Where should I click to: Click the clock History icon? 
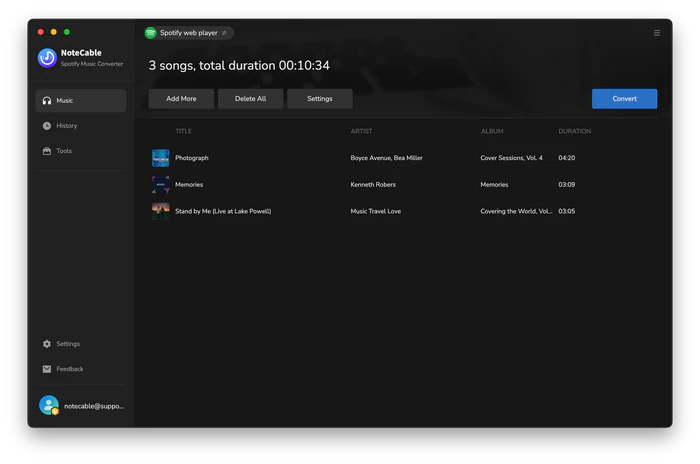(47, 125)
